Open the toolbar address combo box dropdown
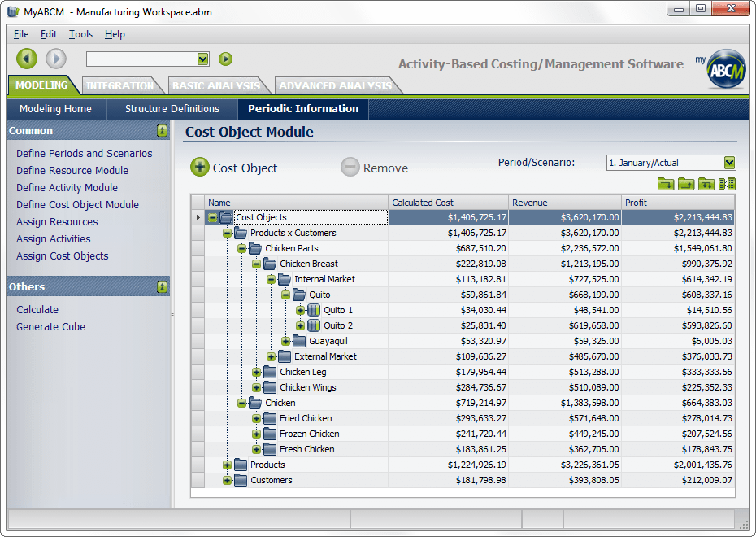This screenshot has width=756, height=537. [203, 59]
